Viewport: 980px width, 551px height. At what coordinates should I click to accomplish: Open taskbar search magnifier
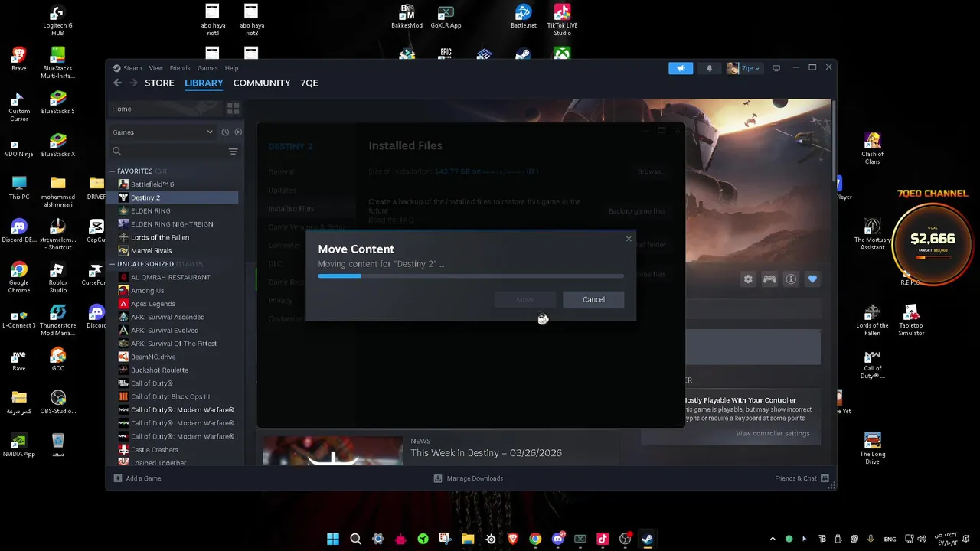pos(355,539)
